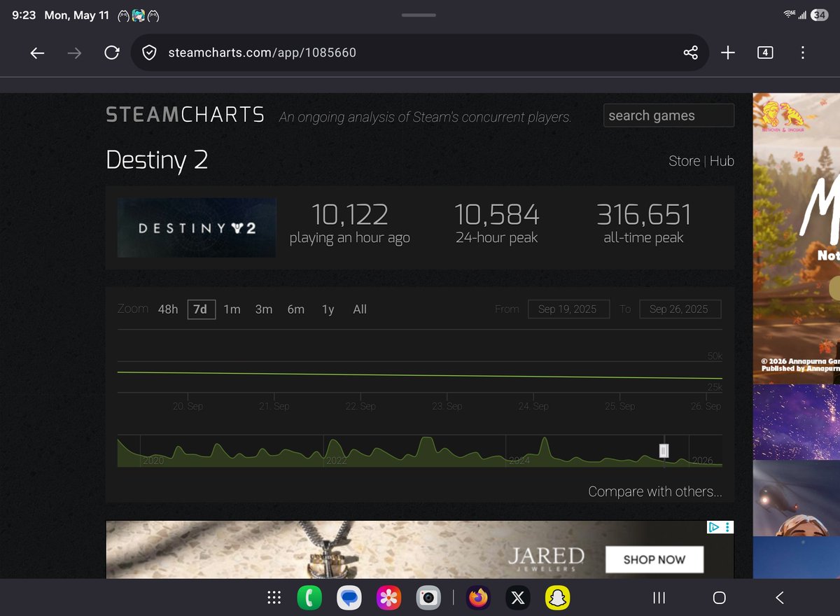The image size is (840, 616).
Task: Click the 23. Sep axis label
Action: (x=447, y=406)
